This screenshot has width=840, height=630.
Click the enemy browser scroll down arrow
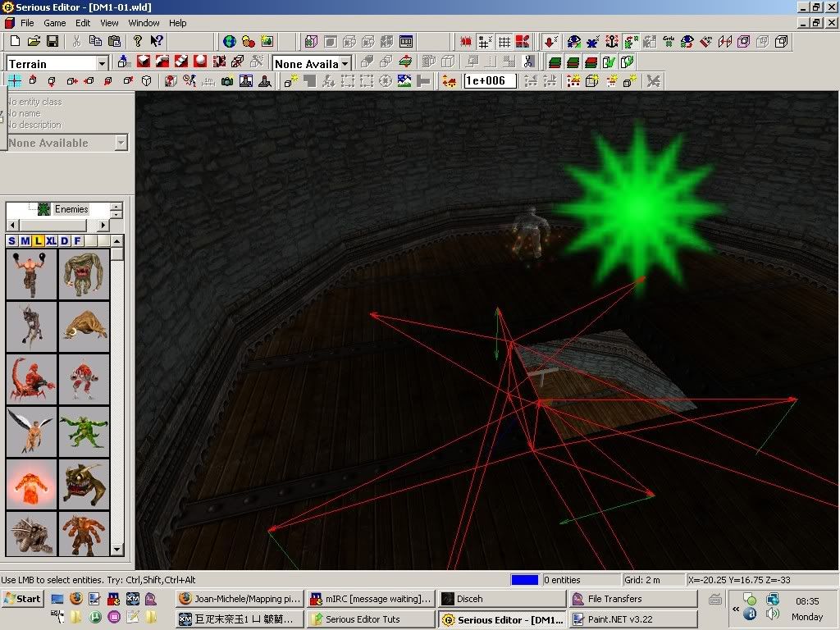117,550
